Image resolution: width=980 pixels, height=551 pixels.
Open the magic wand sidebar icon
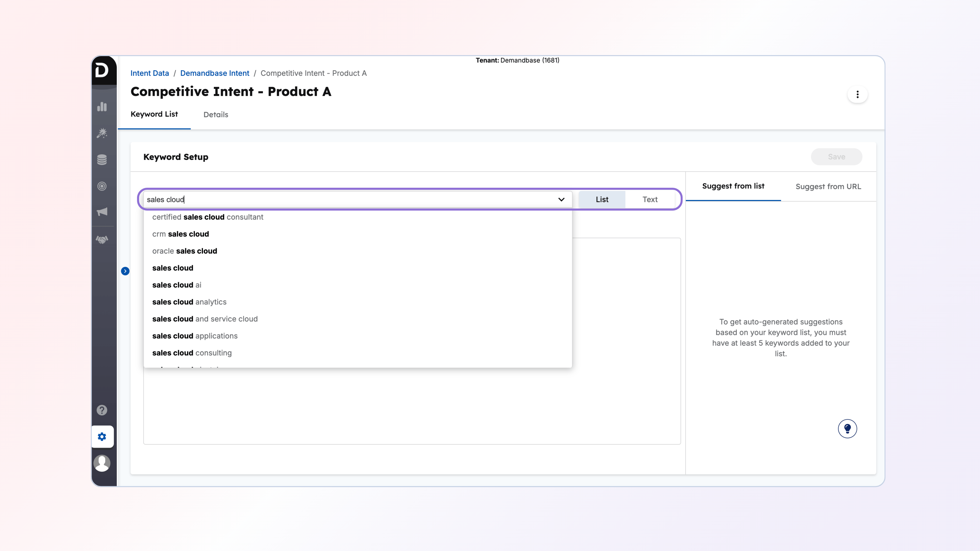coord(102,133)
